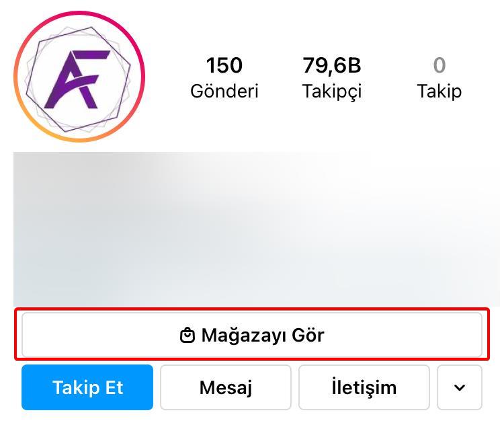Open the Takipçi followers label
The width and height of the screenshot is (504, 425).
[332, 92]
